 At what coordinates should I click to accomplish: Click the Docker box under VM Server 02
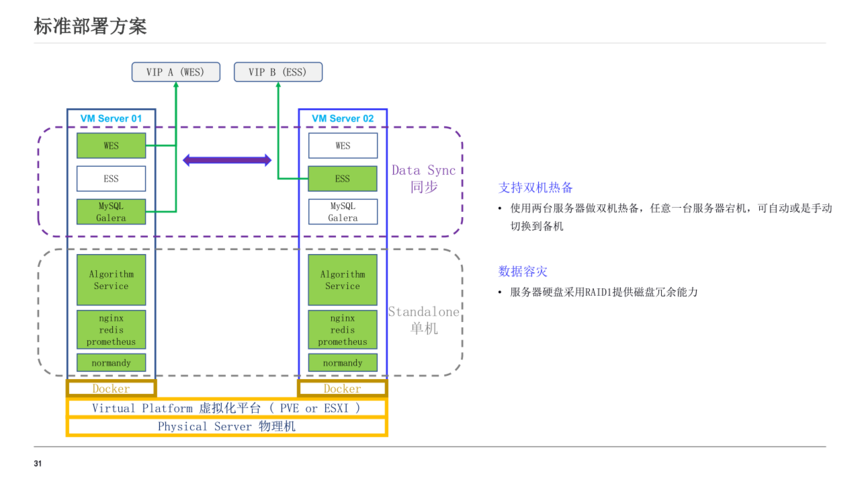(342, 388)
